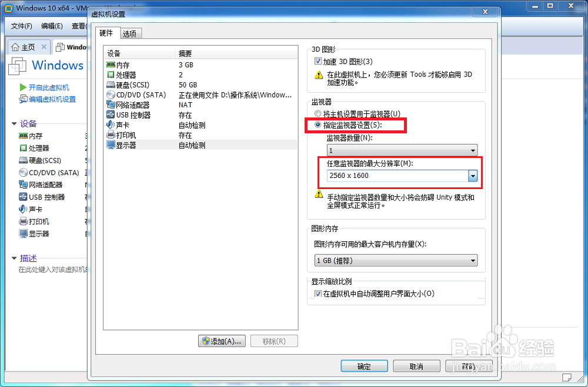This screenshot has width=588, height=387.
Task: Toggle 在虚拟机中自动调整用户界面大小 checkbox
Action: click(318, 294)
